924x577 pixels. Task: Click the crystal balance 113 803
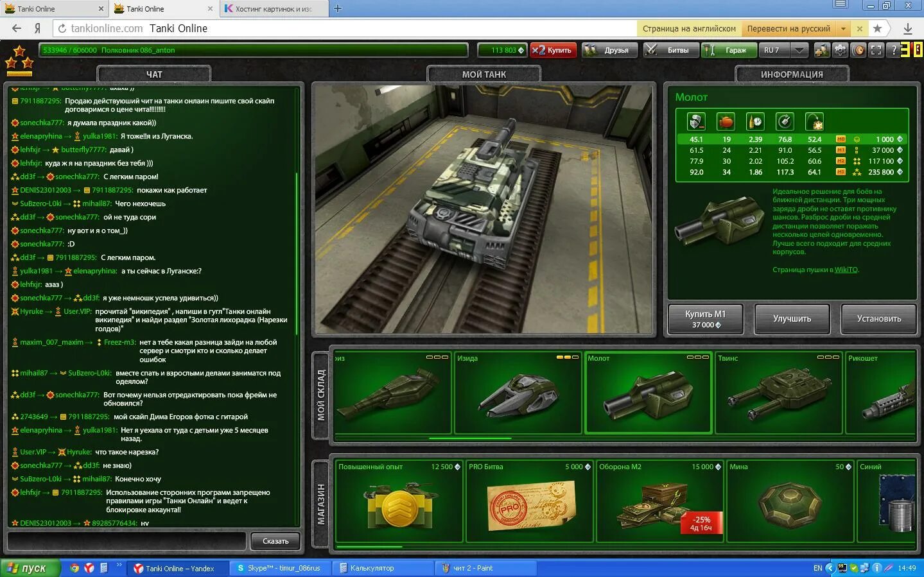(x=503, y=50)
